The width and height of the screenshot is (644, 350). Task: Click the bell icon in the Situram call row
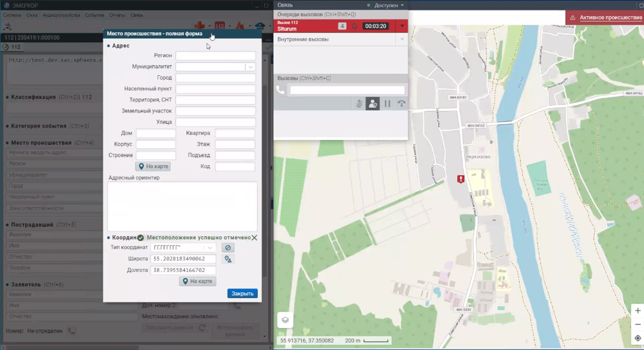pos(355,26)
